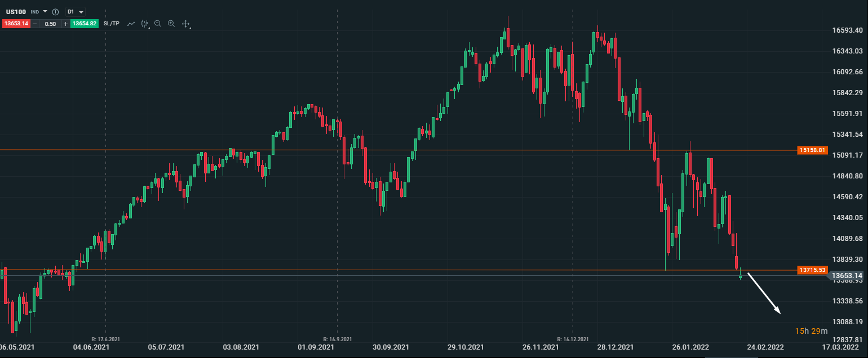Decrease trade volume with minus button
This screenshot has width=868, height=358.
point(35,24)
